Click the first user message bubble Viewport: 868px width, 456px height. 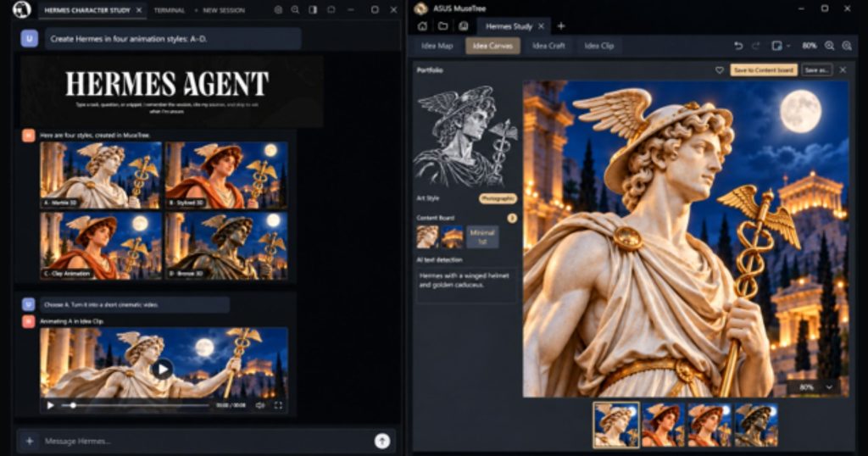(173, 39)
